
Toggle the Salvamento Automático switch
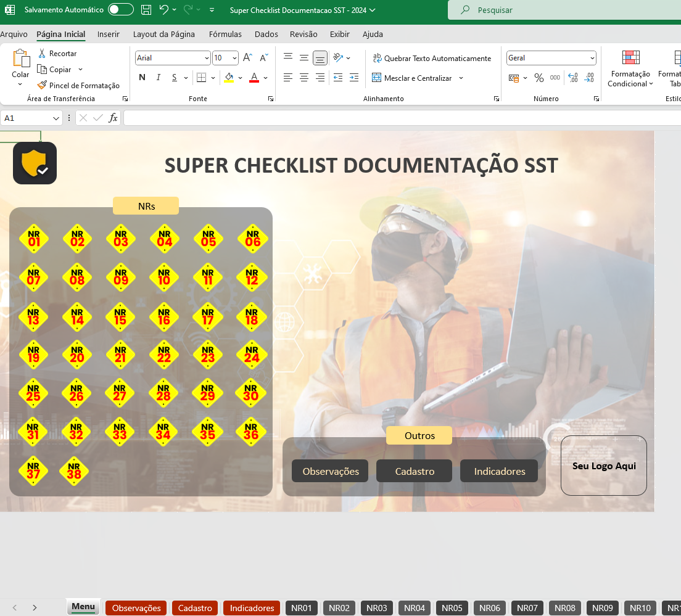point(121,10)
